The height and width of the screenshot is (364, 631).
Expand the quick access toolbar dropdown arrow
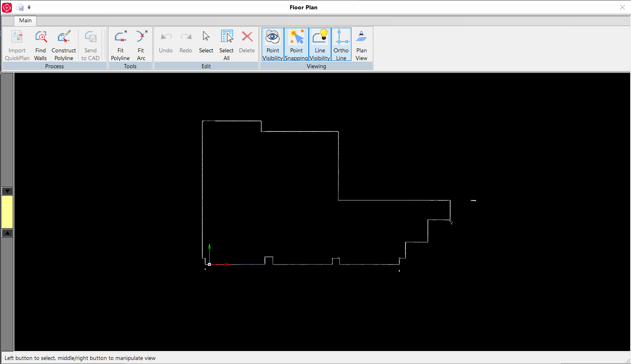(29, 7)
